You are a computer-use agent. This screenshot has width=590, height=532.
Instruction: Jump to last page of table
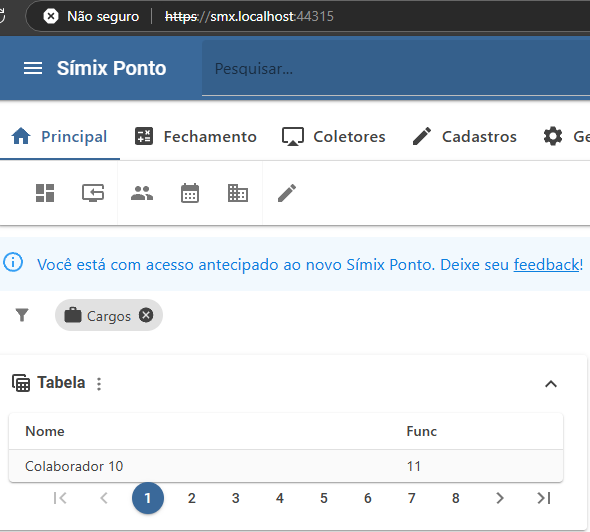pyautogui.click(x=544, y=498)
